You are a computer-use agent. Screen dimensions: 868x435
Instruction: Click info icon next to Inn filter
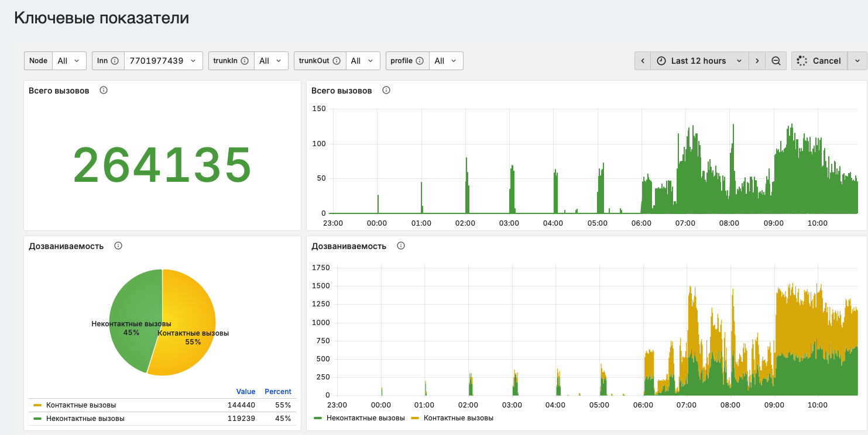(115, 61)
